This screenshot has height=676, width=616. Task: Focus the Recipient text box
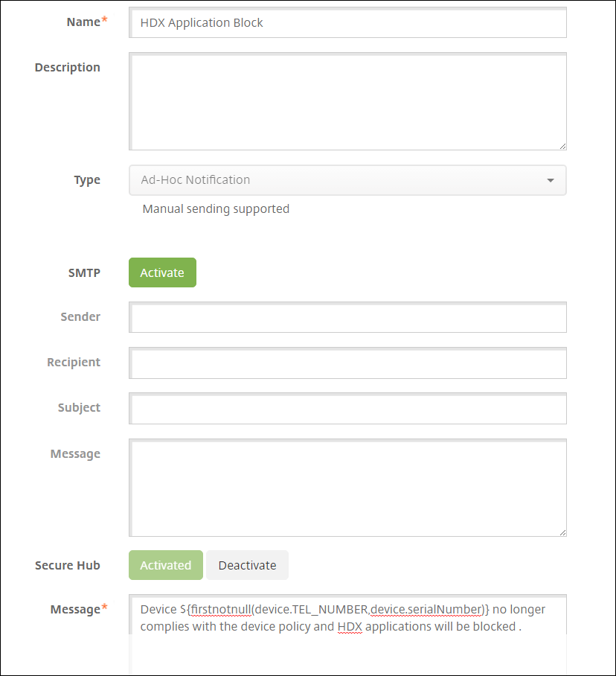[x=347, y=363]
